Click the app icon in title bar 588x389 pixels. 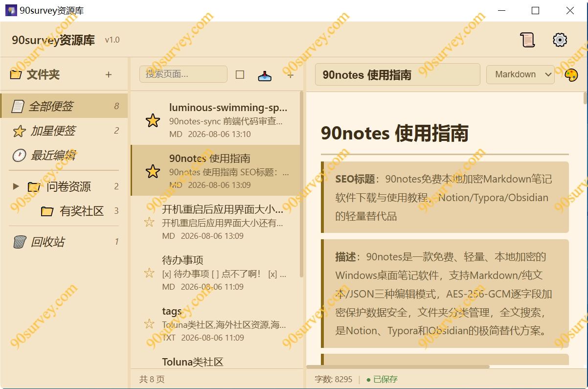[x=11, y=10]
